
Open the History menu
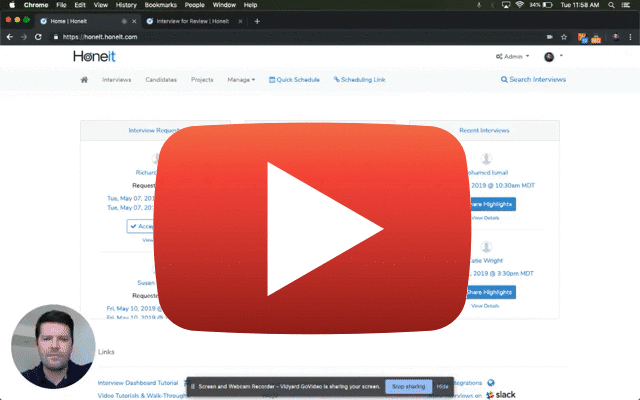point(126,5)
